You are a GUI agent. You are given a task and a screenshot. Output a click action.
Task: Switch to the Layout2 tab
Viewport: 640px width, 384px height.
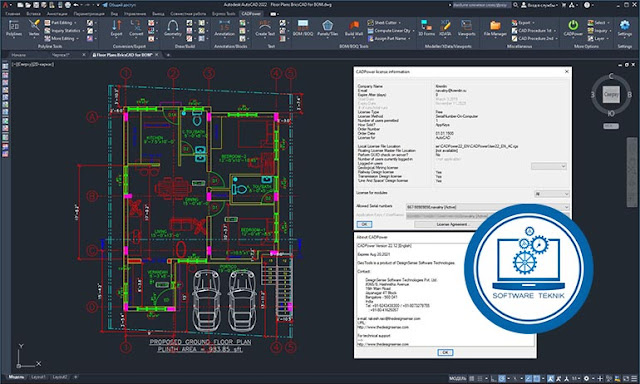(60, 377)
